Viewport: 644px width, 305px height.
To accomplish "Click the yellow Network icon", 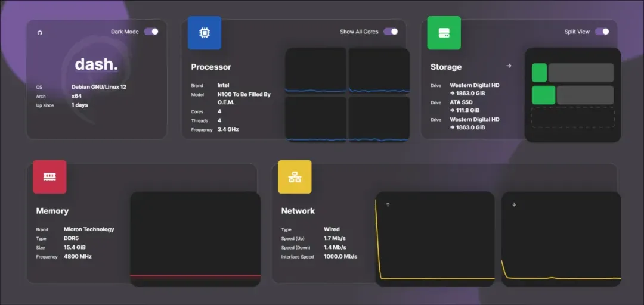I will (295, 177).
